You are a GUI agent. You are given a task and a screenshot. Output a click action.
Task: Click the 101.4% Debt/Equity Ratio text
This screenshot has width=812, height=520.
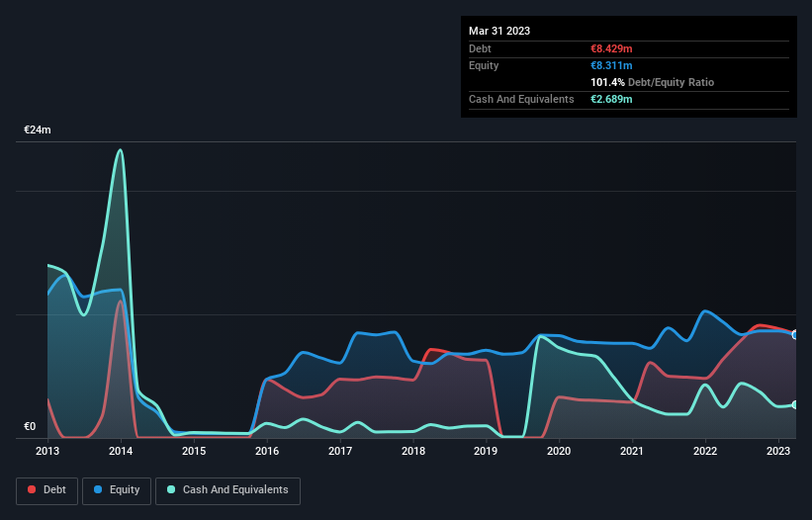pos(652,82)
